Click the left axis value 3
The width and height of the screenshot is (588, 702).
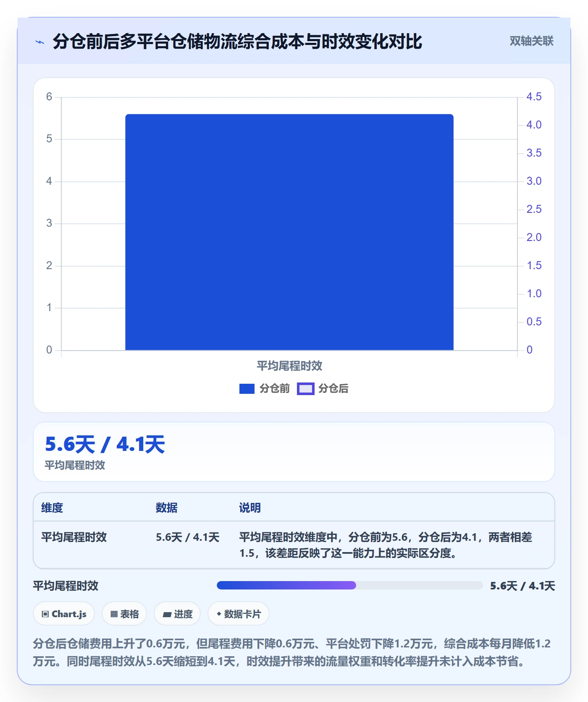click(49, 223)
